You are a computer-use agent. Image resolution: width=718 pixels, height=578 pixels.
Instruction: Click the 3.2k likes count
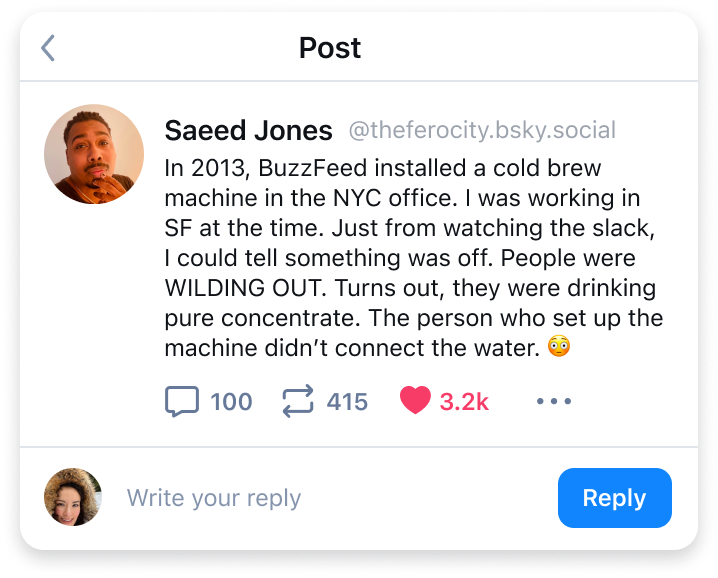tap(464, 402)
